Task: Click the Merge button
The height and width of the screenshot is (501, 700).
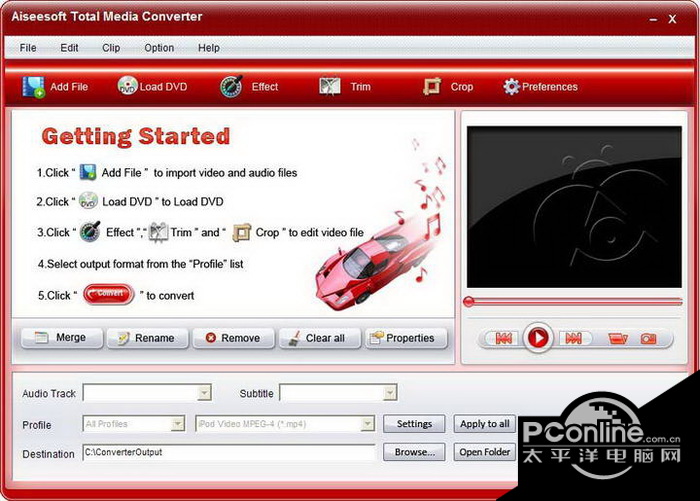Action: tap(61, 338)
